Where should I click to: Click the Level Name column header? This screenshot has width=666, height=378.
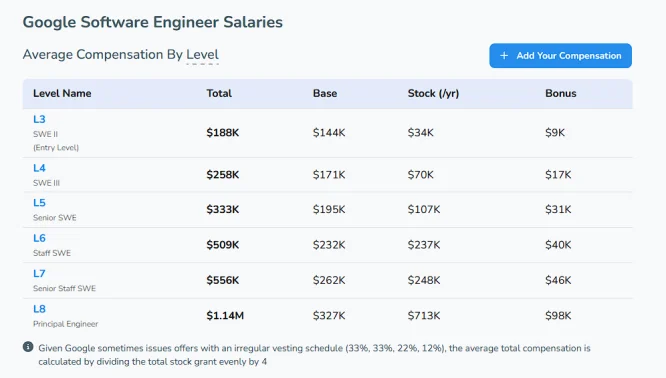[62, 93]
